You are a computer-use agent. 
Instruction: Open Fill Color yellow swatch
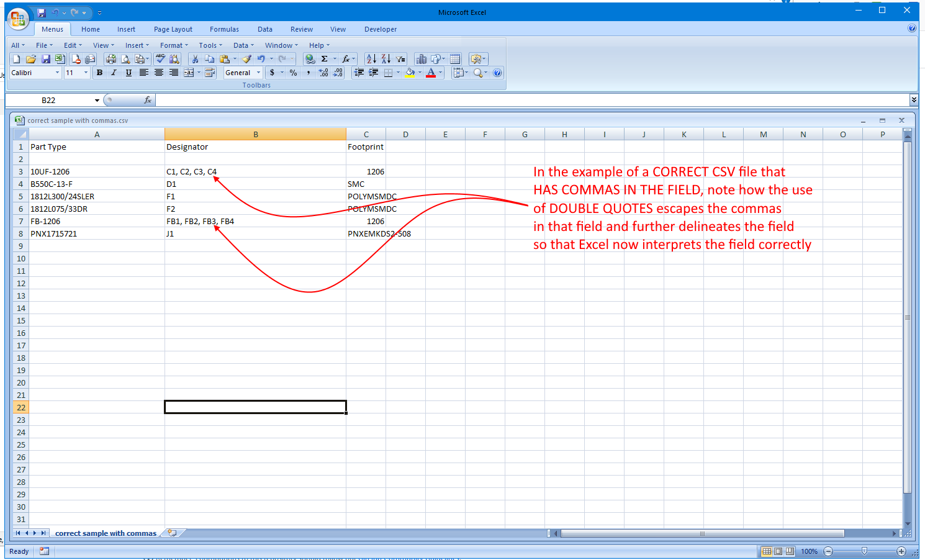[x=410, y=73]
